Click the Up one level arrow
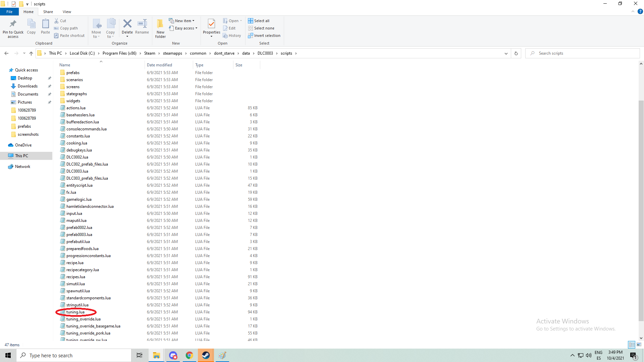 click(x=31, y=53)
